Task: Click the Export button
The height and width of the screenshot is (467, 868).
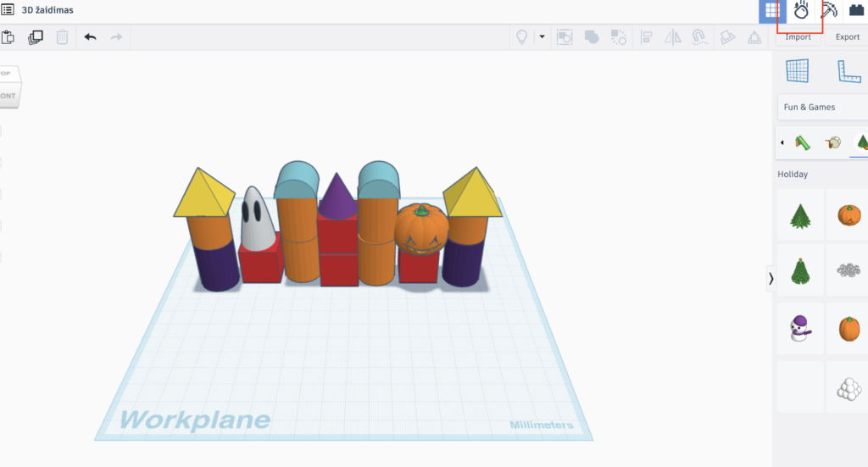Action: (847, 37)
